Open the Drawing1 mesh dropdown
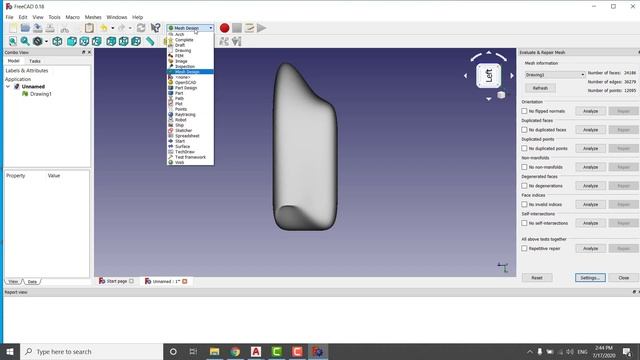Screen dimensions: 640x360 click(554, 75)
